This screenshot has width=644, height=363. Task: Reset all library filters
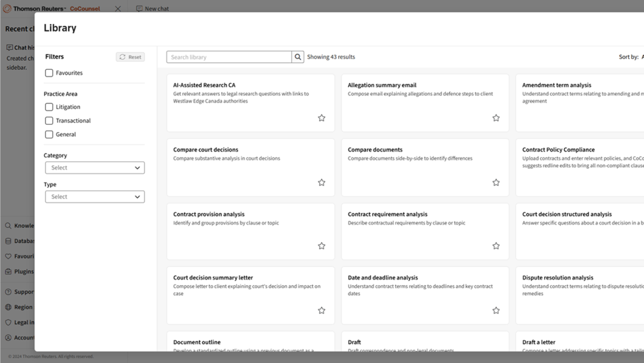tap(130, 57)
